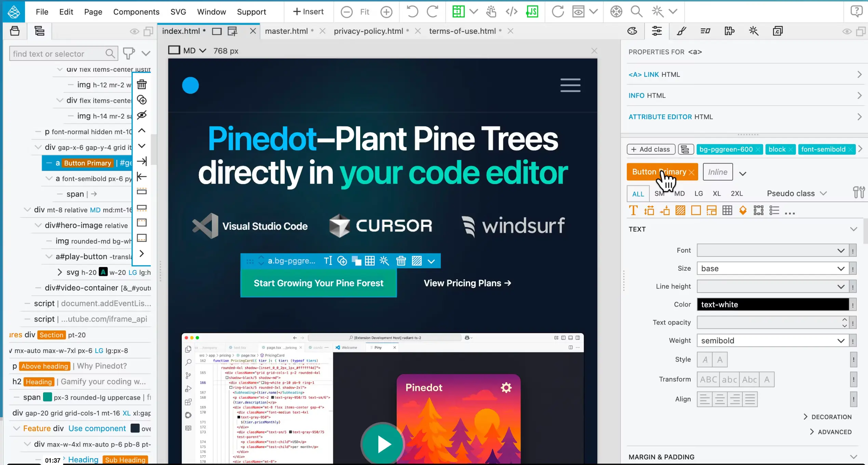The width and height of the screenshot is (868, 465).
Task: Open the Components menu
Action: point(136,12)
